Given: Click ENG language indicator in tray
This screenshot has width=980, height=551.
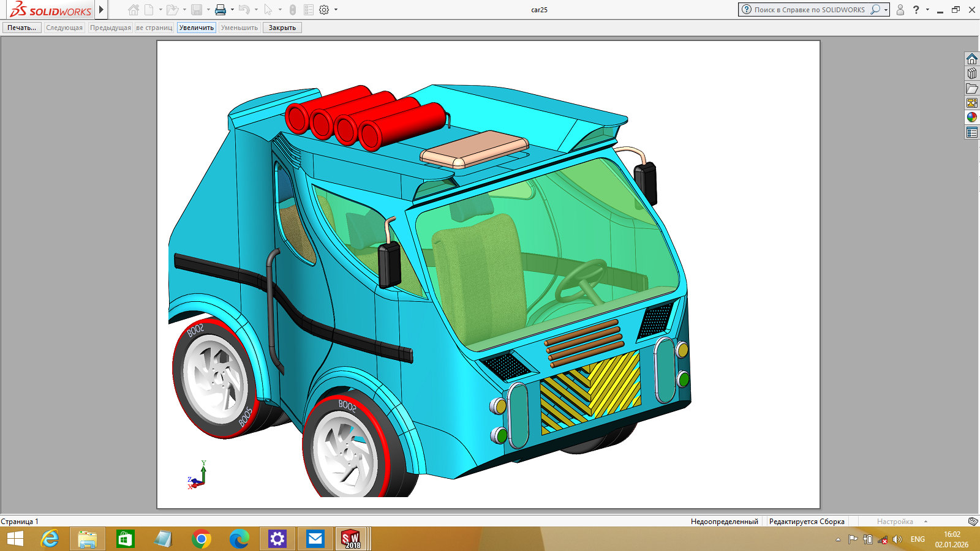Looking at the screenshot, I should click(x=918, y=539).
